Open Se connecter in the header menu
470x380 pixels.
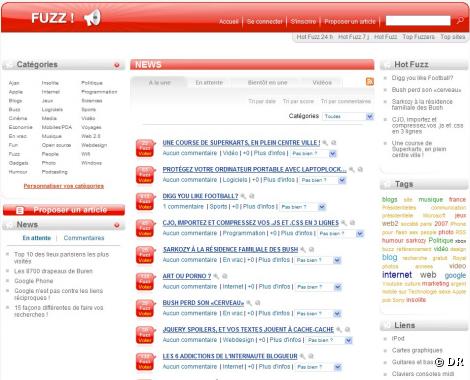tap(265, 21)
